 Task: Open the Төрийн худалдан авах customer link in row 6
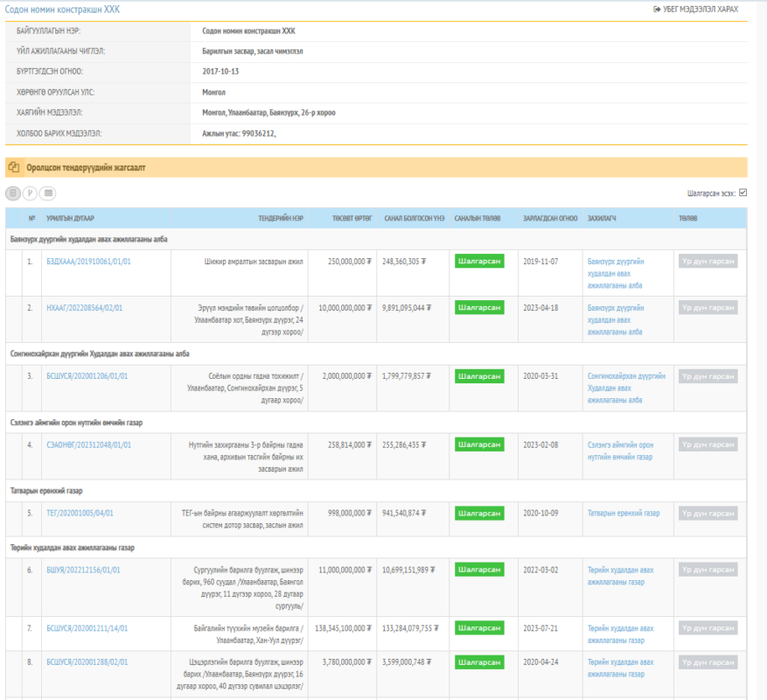620,576
